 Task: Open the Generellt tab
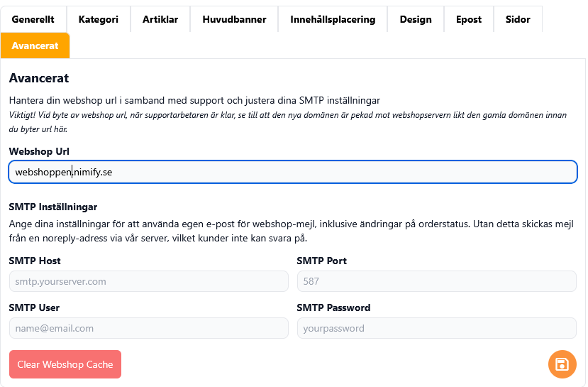(x=33, y=19)
